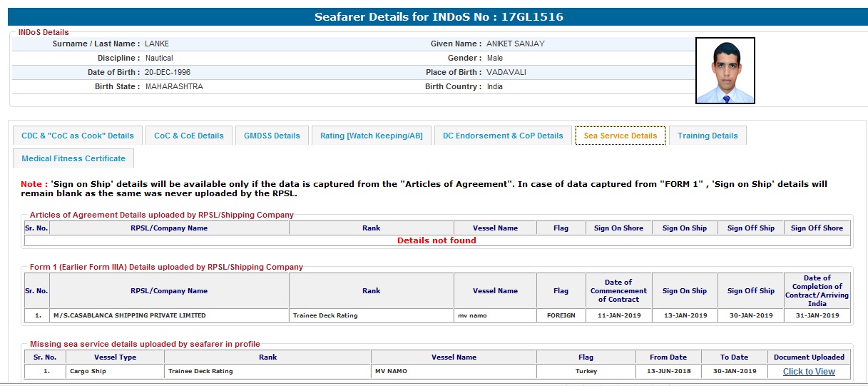Go to DC Endorsement & CoP Details tab

pyautogui.click(x=503, y=136)
